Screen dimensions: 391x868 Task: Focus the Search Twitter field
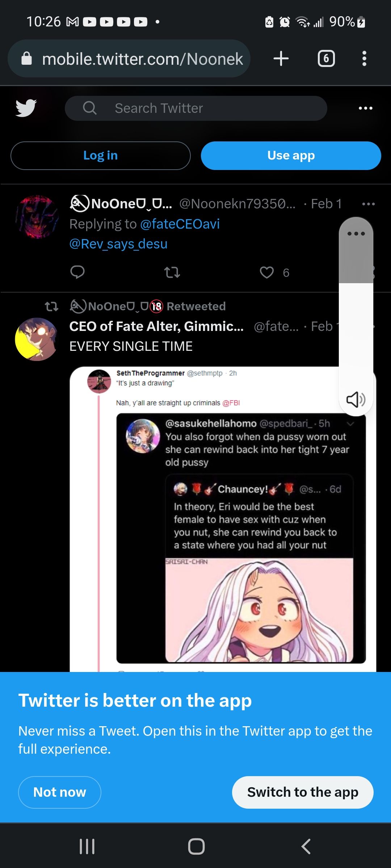(x=195, y=108)
